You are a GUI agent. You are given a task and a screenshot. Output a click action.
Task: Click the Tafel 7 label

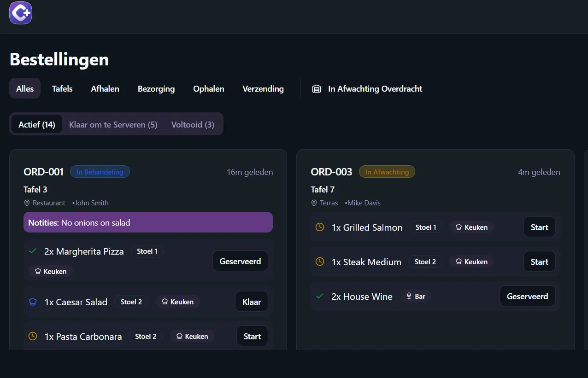[x=323, y=189]
